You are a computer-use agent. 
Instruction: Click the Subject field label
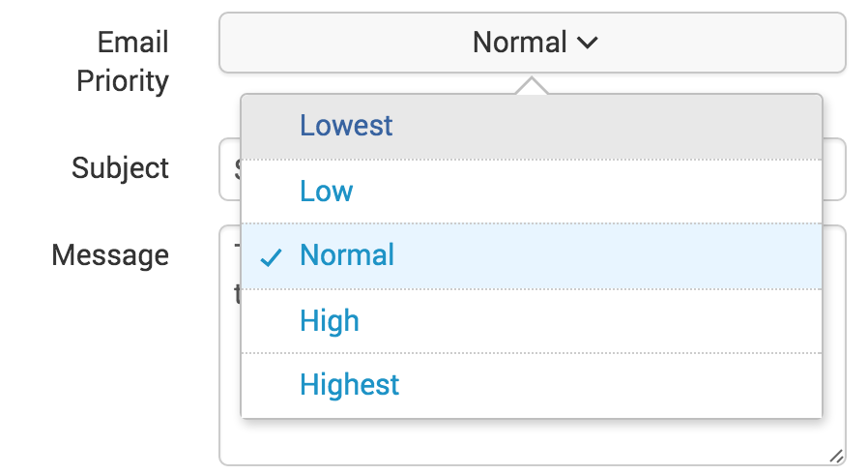point(120,168)
